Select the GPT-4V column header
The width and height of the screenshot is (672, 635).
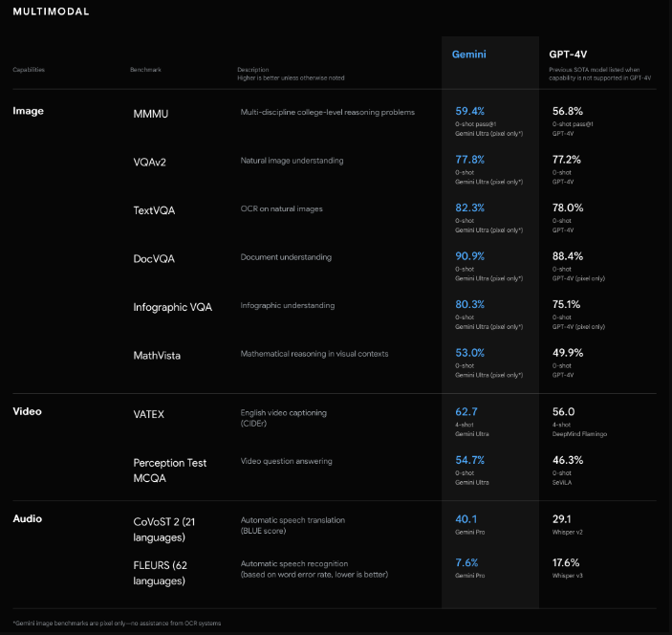(568, 55)
